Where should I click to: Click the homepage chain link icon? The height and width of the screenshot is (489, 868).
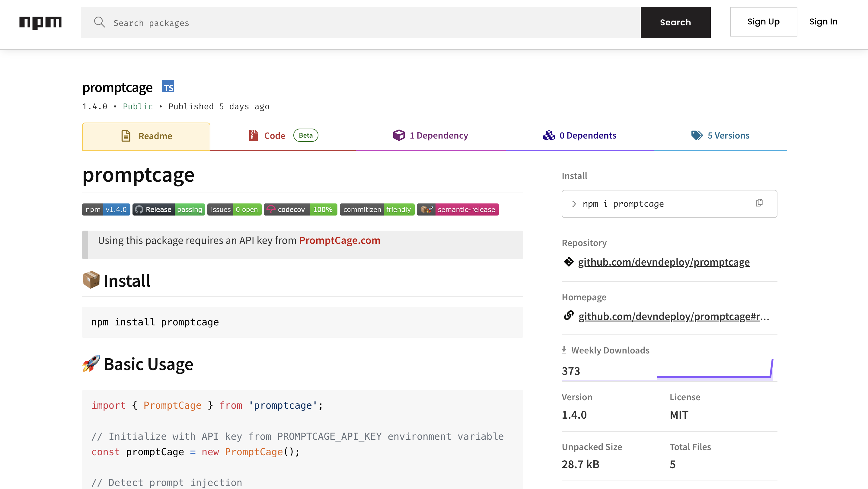pyautogui.click(x=568, y=316)
